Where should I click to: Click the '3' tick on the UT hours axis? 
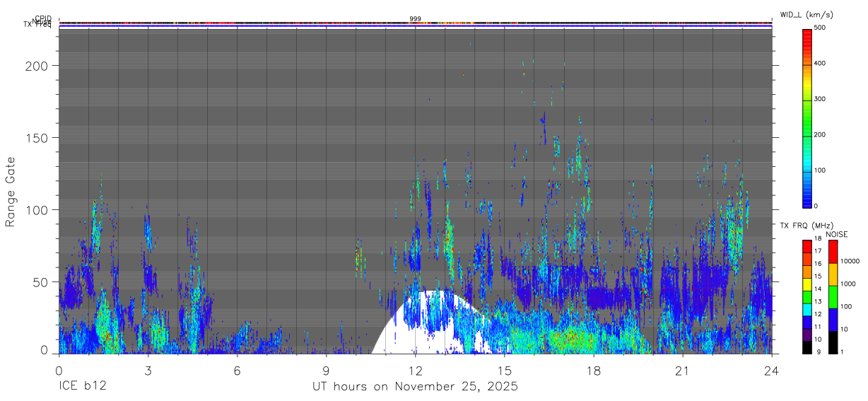click(x=148, y=371)
